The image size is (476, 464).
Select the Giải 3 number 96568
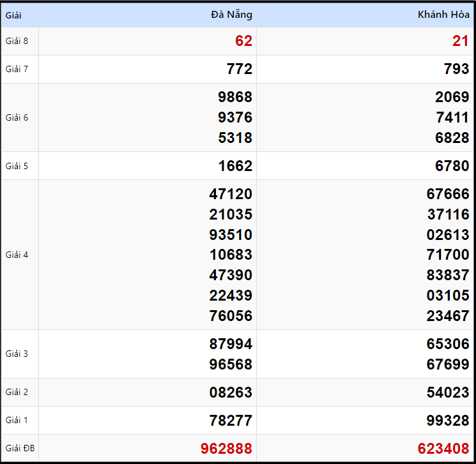[231, 364]
